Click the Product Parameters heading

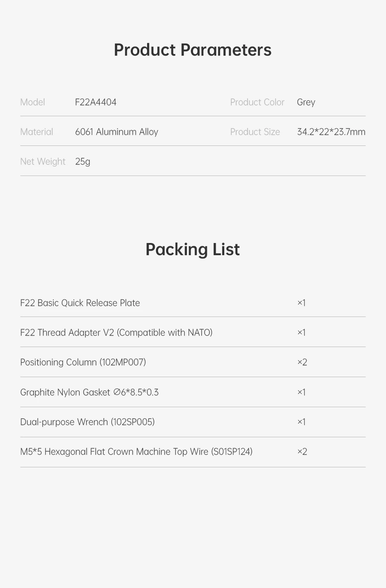(x=193, y=50)
